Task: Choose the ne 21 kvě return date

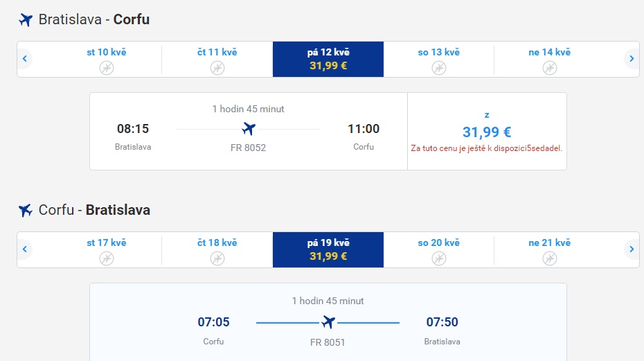Action: (550, 249)
